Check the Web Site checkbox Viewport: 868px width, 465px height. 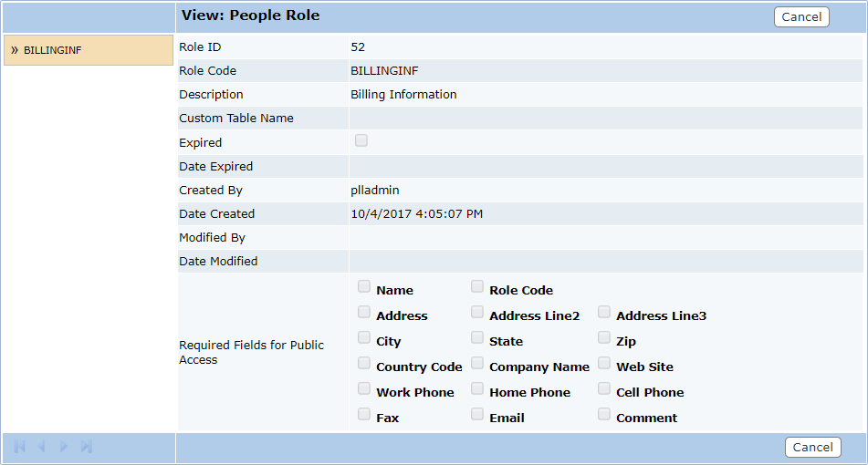pyautogui.click(x=604, y=363)
